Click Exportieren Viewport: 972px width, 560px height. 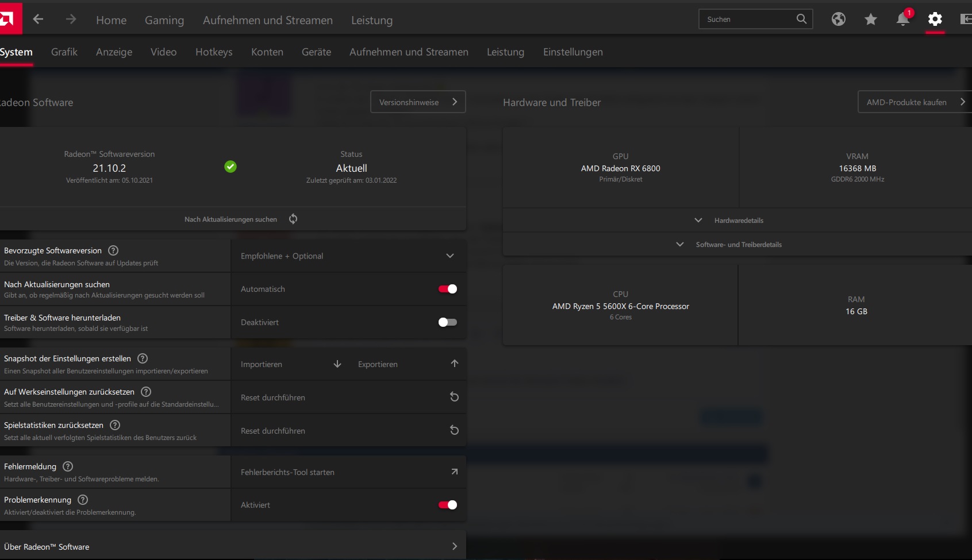[x=378, y=364]
